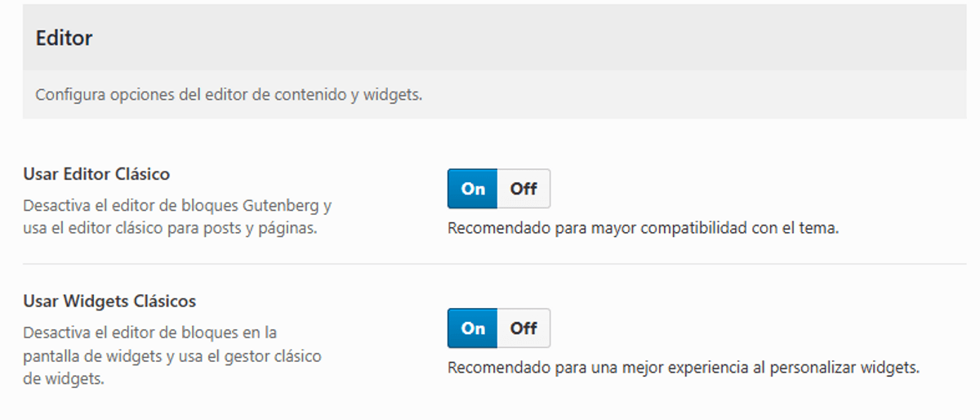Click the "de widgets." final description line
This screenshot has width=980, height=420.
point(64,379)
